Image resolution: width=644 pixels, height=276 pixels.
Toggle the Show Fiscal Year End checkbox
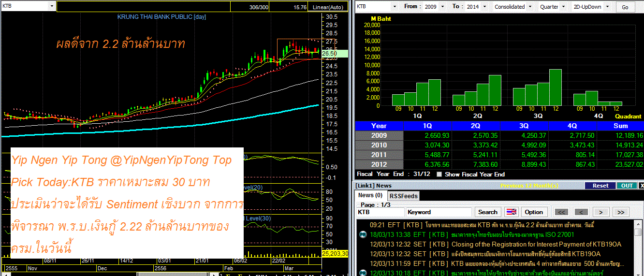pyautogui.click(x=439, y=174)
